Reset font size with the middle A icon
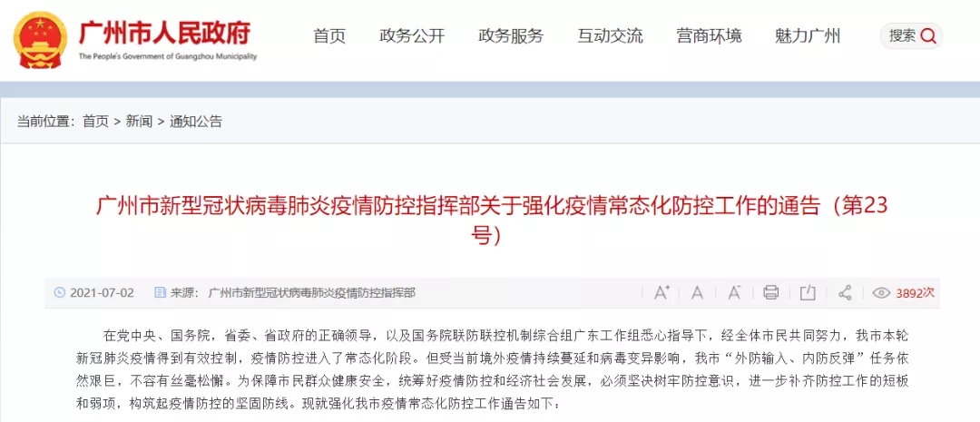 tap(698, 292)
